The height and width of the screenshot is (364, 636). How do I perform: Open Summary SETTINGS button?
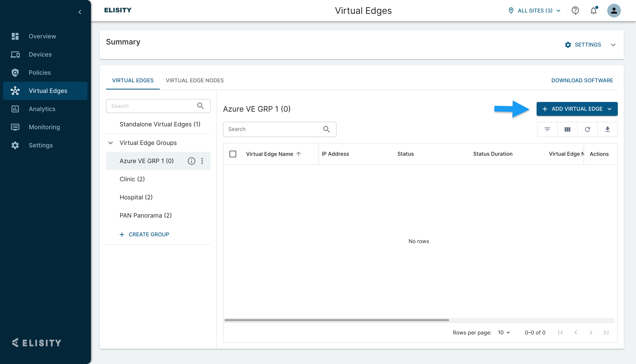click(583, 45)
